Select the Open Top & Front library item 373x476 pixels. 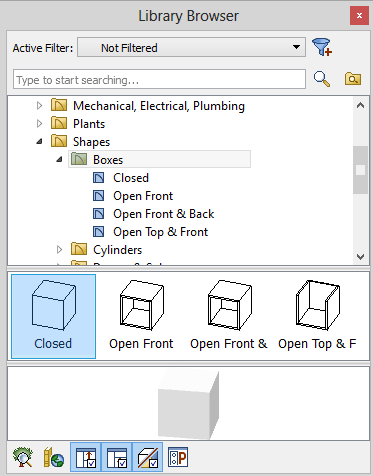tap(160, 232)
